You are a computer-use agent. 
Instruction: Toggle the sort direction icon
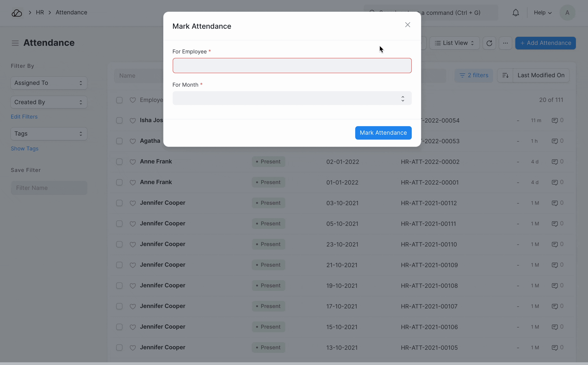point(505,76)
